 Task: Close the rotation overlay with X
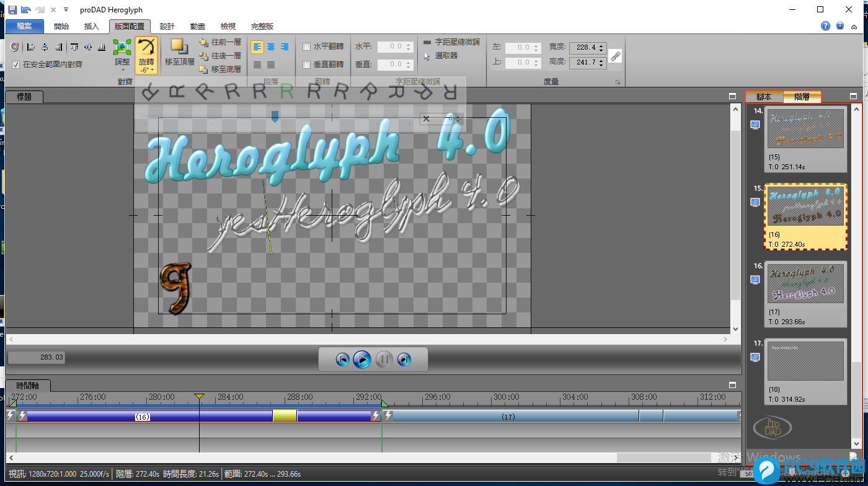426,118
